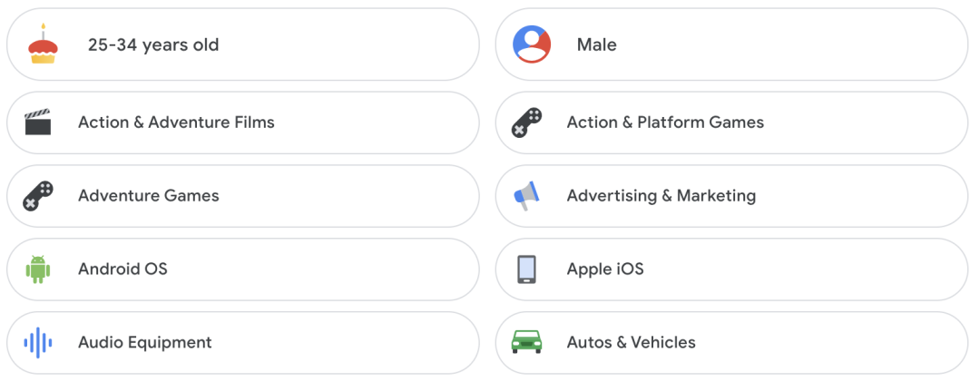The width and height of the screenshot is (980, 382).
Task: Click the blue megaphone icon
Action: pyautogui.click(x=526, y=196)
